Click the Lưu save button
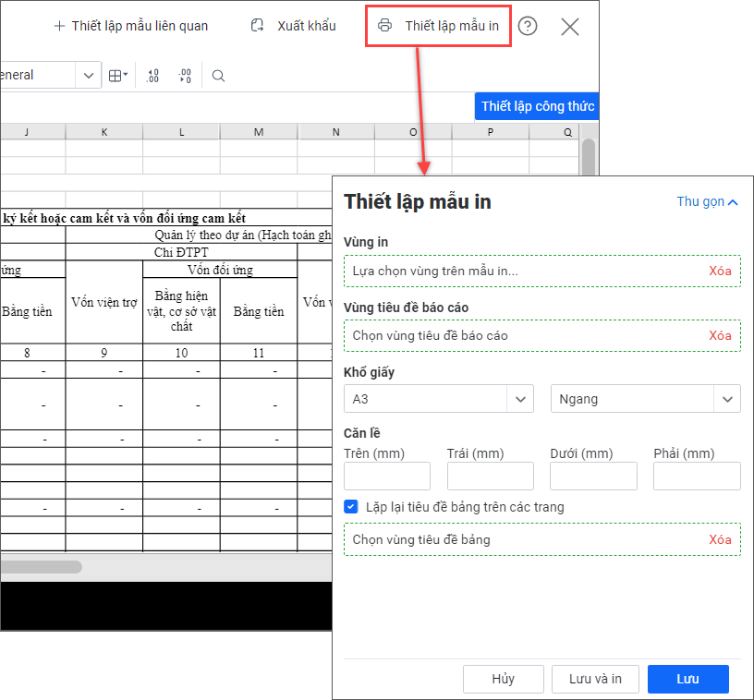 coord(687,679)
